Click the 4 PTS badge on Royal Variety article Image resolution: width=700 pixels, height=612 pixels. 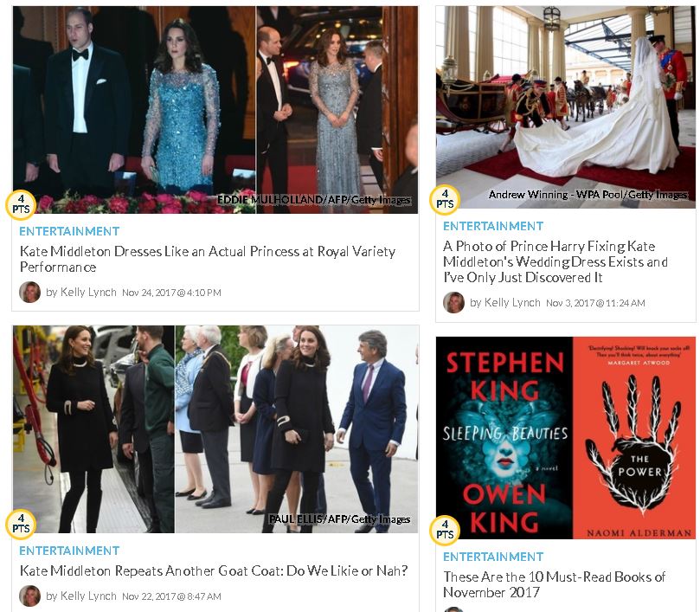(x=21, y=205)
